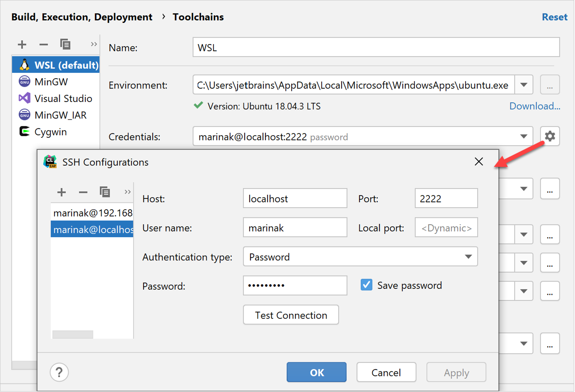Click into the Host input field
Image resolution: width=575 pixels, height=392 pixels.
295,198
